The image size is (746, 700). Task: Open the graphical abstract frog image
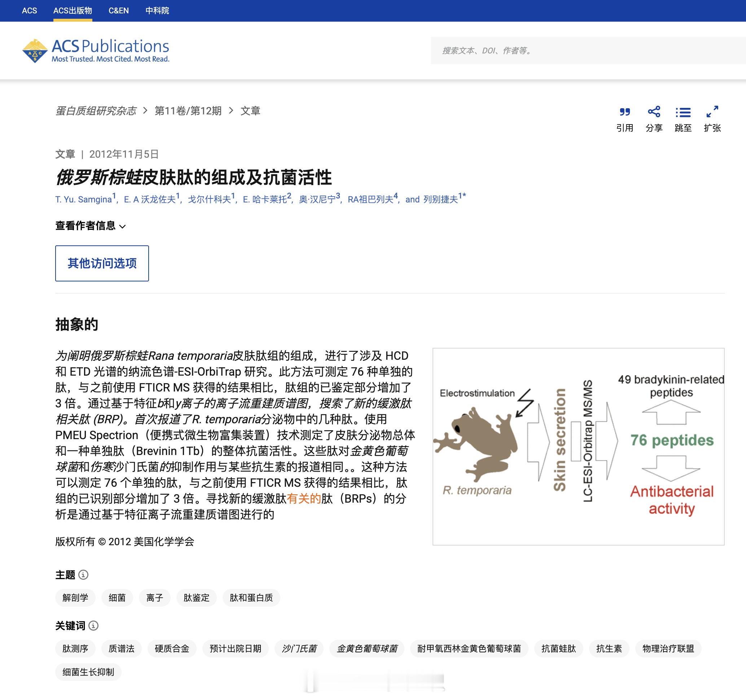click(578, 446)
